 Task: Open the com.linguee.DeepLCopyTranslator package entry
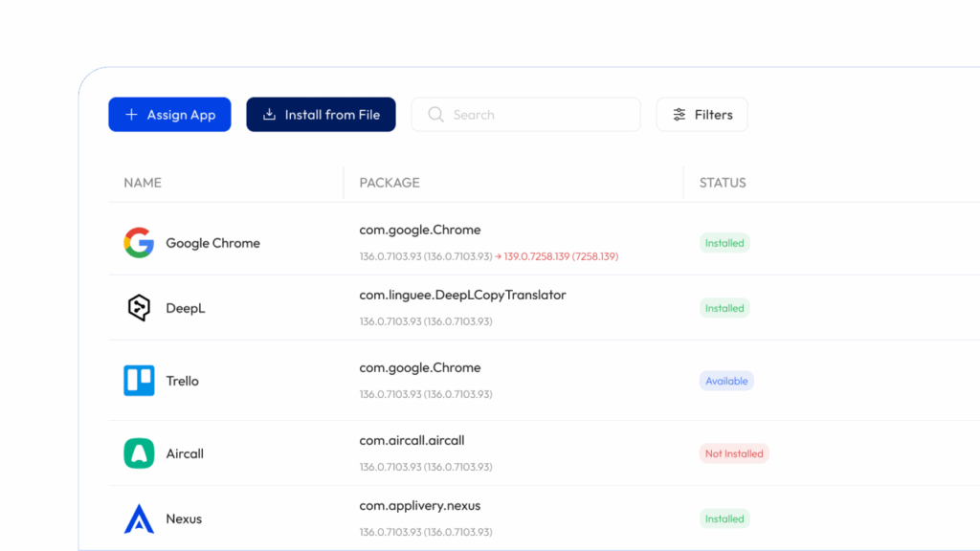point(462,295)
